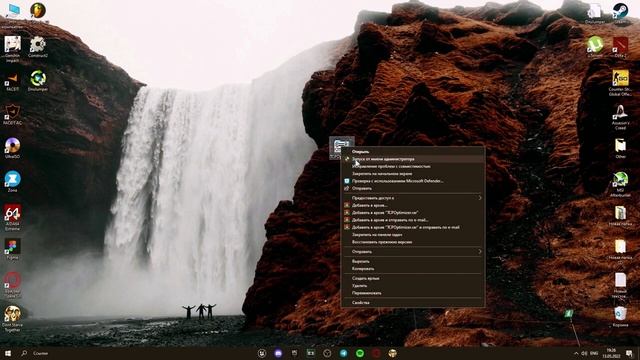Select the Recycle Bin (Корзина) icon
This screenshot has width=640, height=360.
pyautogui.click(x=620, y=317)
